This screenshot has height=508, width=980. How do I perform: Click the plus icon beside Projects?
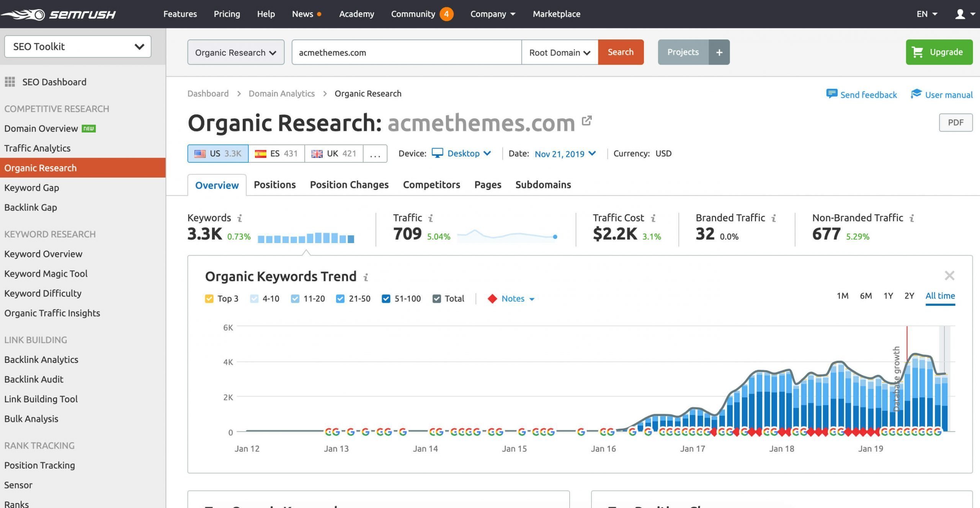(719, 52)
